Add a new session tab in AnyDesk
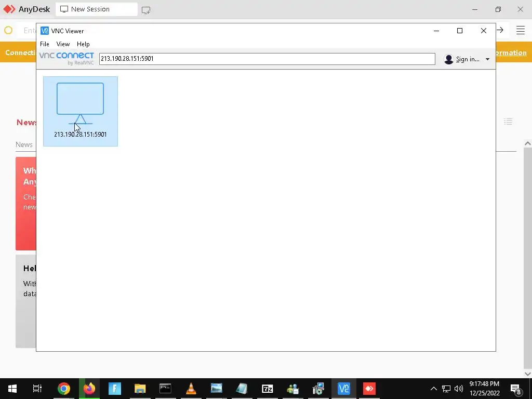The height and width of the screenshot is (399, 532). 146,10
